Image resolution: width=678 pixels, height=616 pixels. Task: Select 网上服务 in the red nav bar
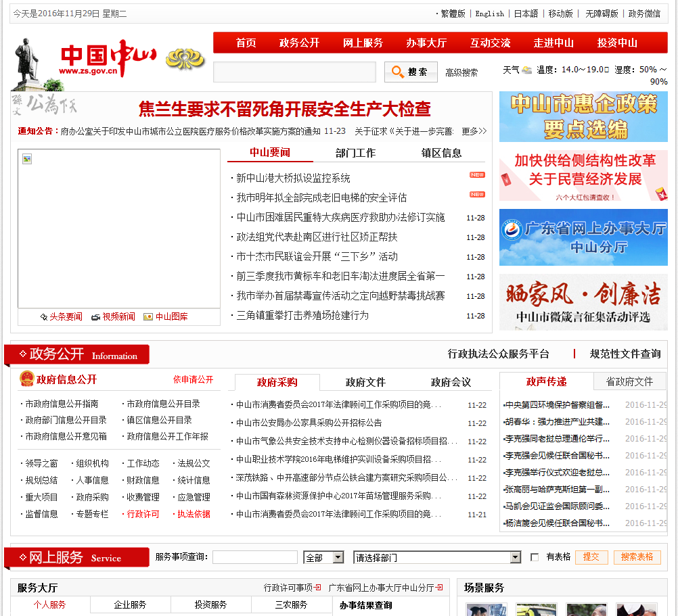363,43
